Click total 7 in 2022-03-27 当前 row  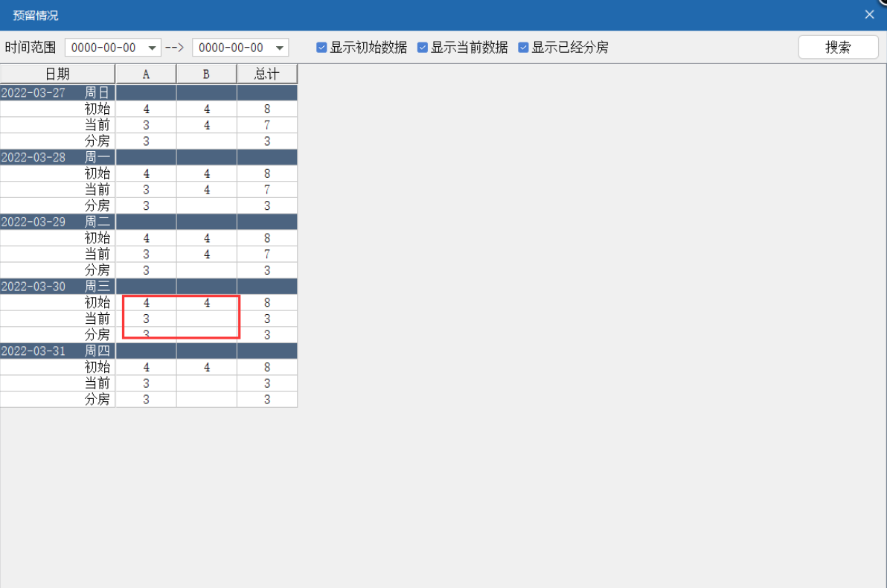click(x=267, y=125)
